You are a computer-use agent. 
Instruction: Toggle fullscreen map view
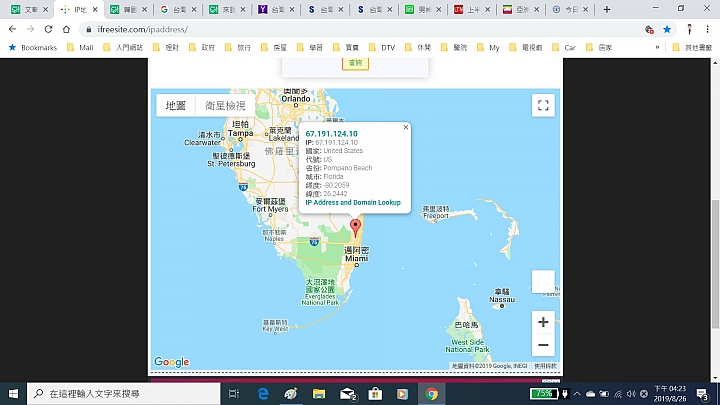(x=543, y=105)
